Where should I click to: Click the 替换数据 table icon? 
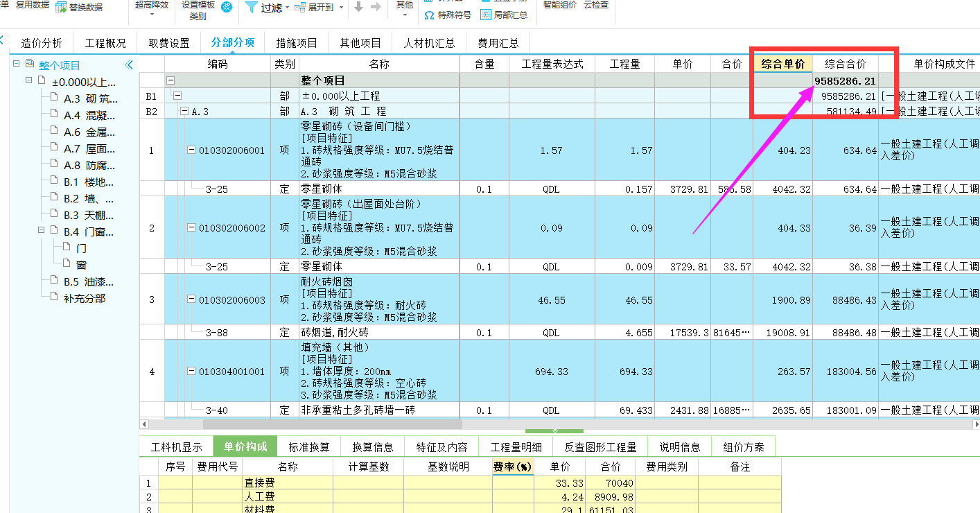tap(60, 8)
